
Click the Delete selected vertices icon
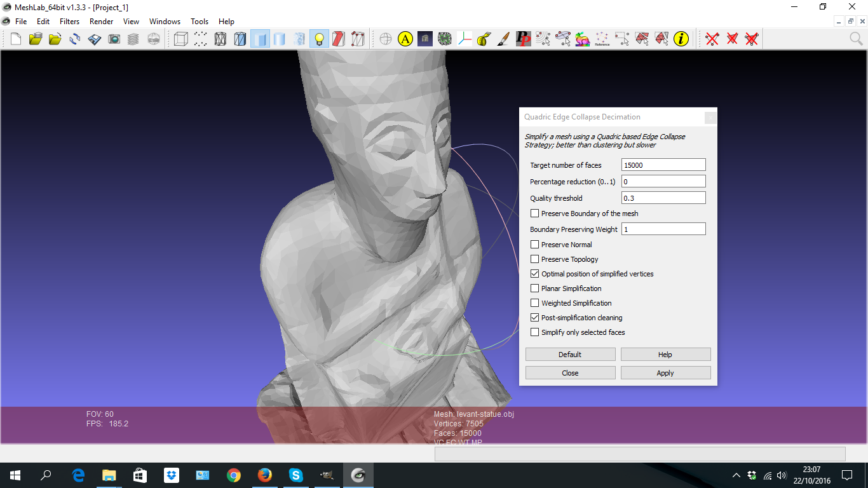coord(712,39)
